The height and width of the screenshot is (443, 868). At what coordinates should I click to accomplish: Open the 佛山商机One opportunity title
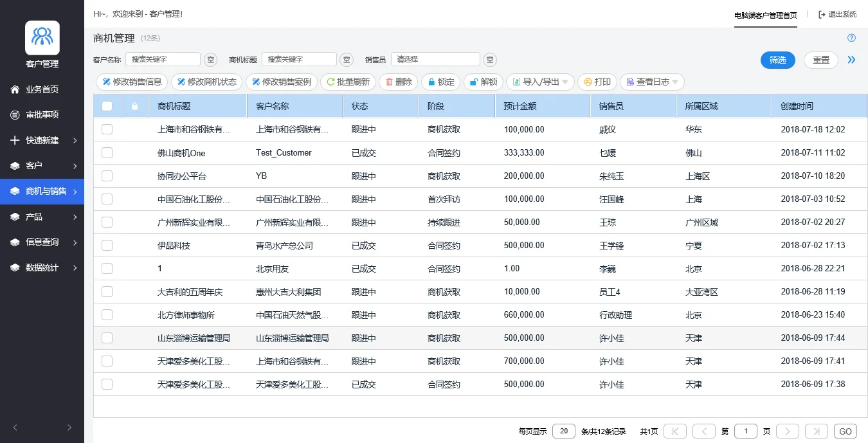(x=181, y=153)
